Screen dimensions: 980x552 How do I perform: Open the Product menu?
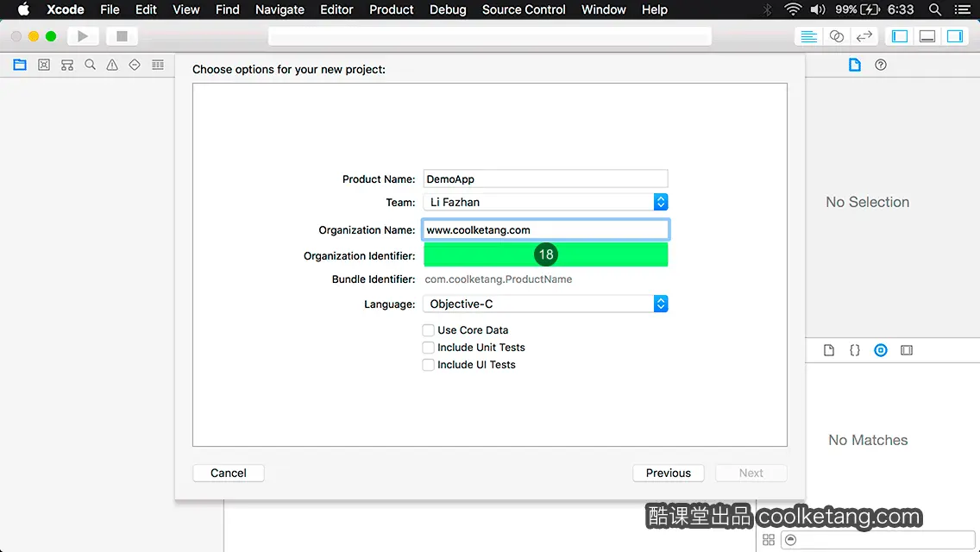point(392,9)
